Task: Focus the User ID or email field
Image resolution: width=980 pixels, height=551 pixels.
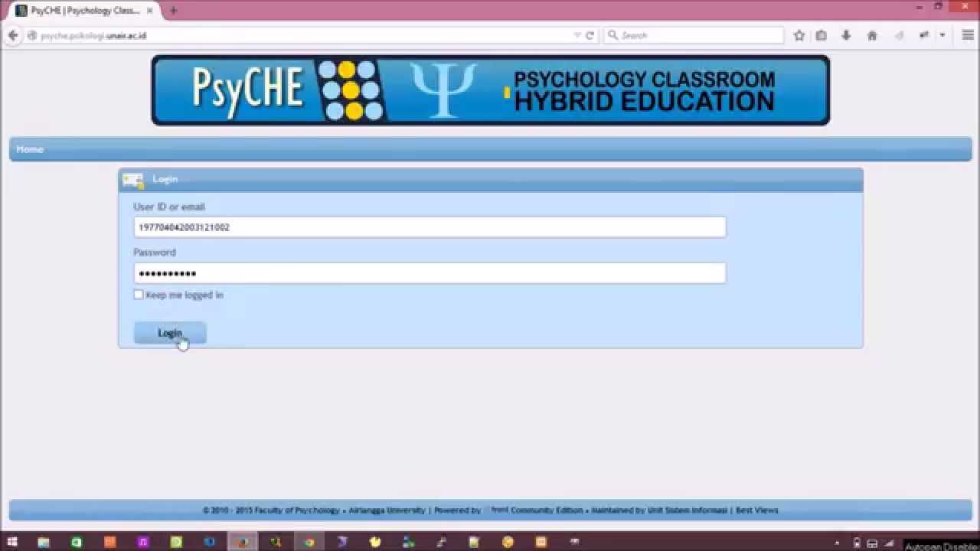Action: point(430,227)
